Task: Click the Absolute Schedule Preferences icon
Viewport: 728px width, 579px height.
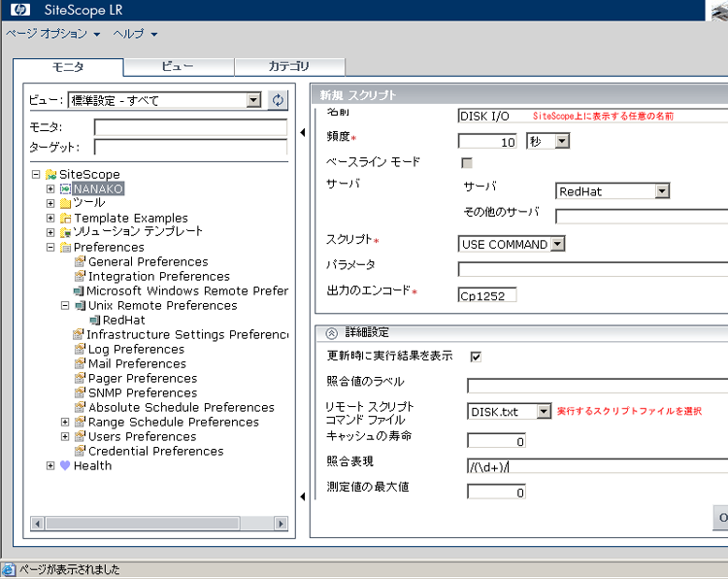Action: 80,407
